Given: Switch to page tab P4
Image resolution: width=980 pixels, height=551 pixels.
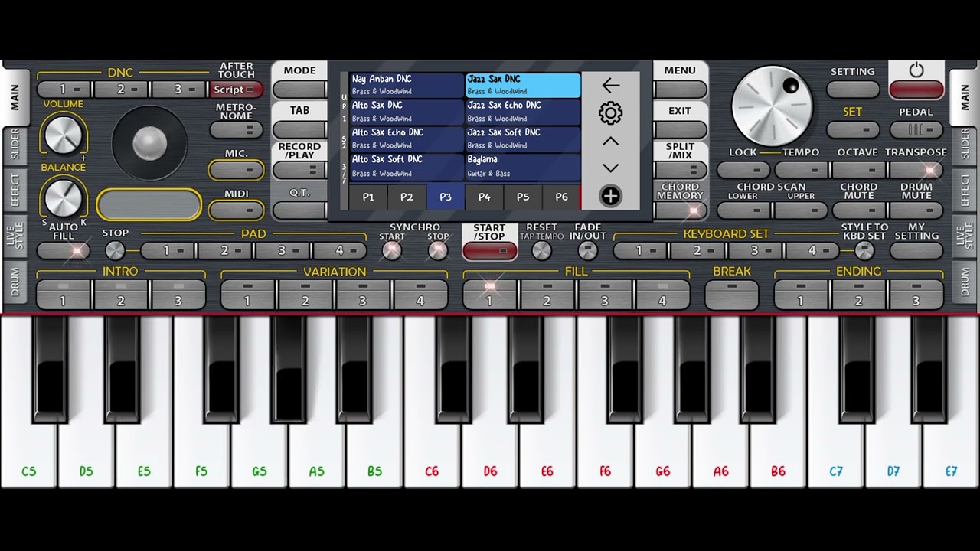Looking at the screenshot, I should click(x=485, y=197).
